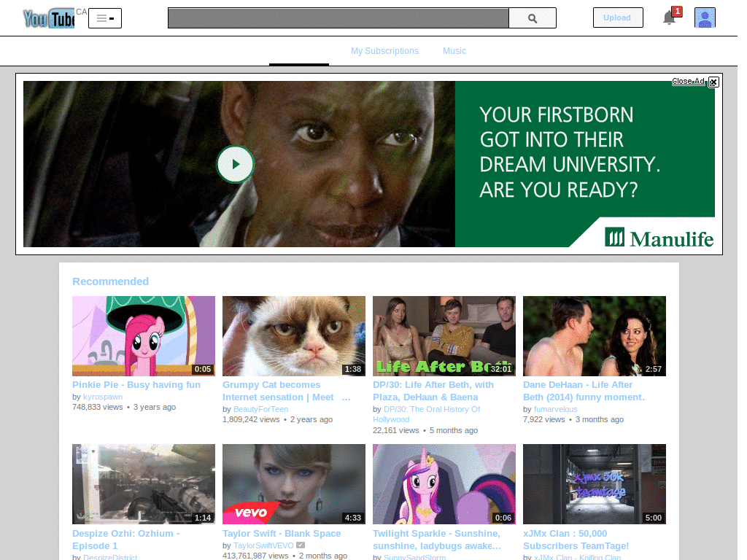This screenshot has height=560, width=747.
Task: Open the Dane DeHaan funny moment thumbnail
Action: coord(595,336)
